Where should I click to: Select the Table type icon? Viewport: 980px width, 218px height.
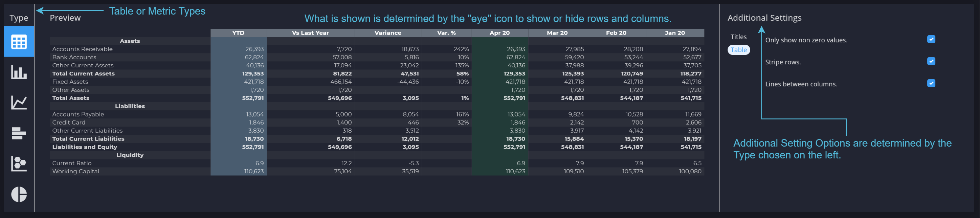click(19, 42)
